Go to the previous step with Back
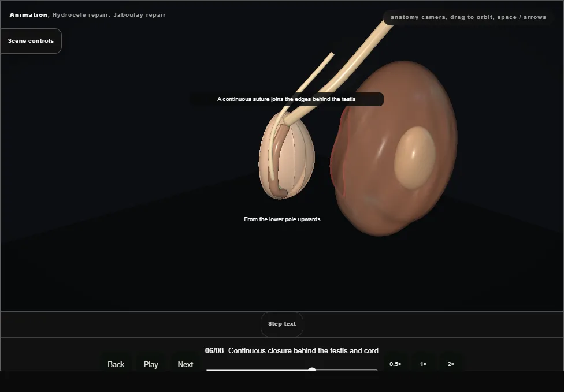 [x=116, y=364]
